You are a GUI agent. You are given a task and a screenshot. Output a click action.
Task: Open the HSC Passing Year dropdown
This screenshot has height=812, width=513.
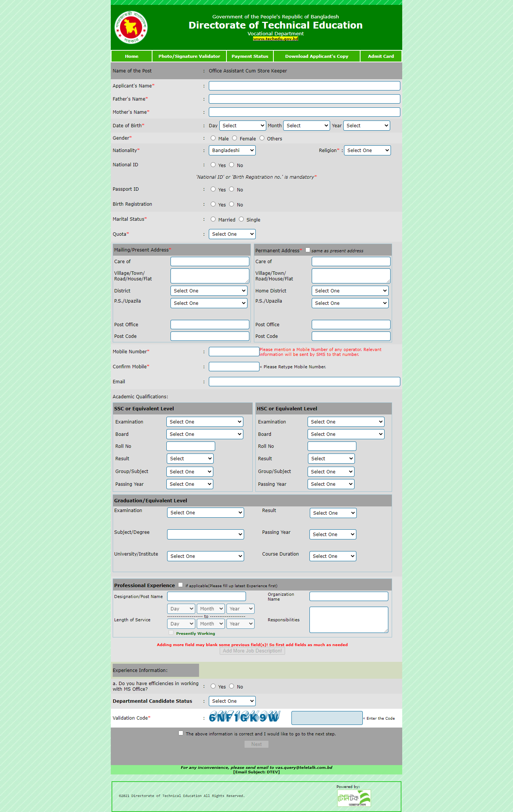pos(331,484)
